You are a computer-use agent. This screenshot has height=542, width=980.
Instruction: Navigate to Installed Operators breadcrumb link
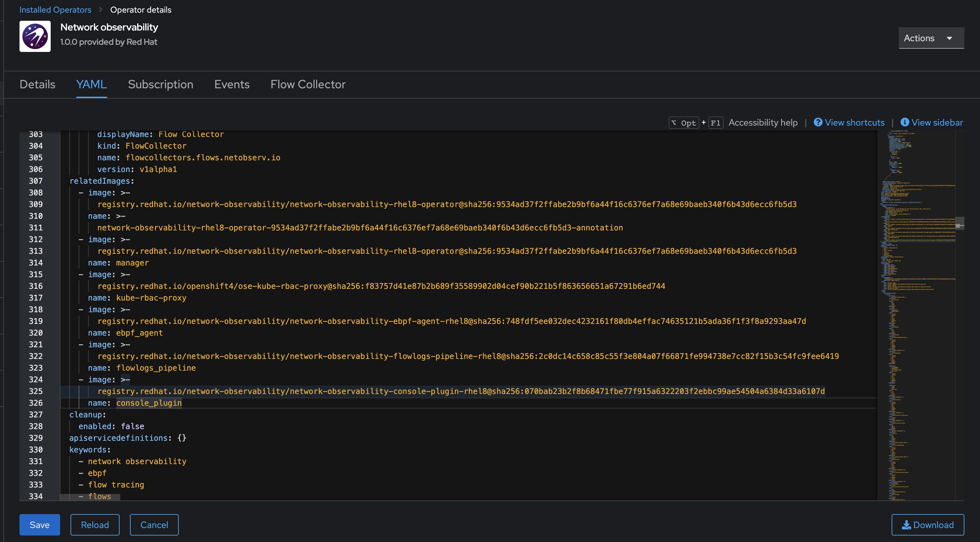(55, 9)
